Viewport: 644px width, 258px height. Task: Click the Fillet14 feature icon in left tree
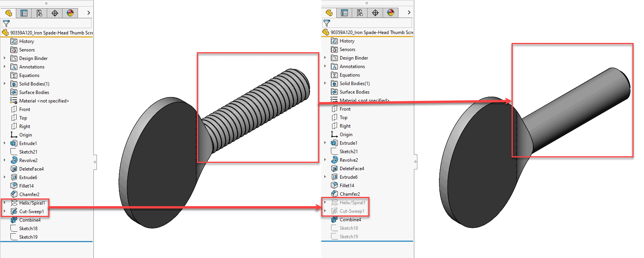pyautogui.click(x=14, y=186)
